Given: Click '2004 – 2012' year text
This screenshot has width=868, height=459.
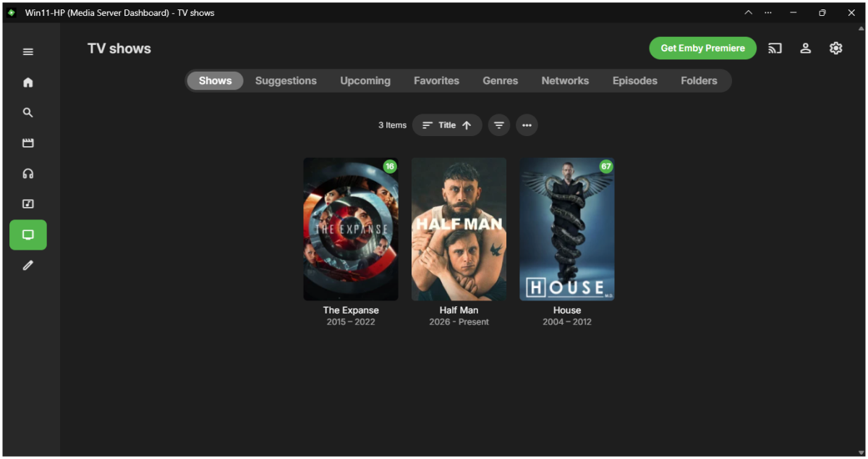Looking at the screenshot, I should pyautogui.click(x=567, y=322).
